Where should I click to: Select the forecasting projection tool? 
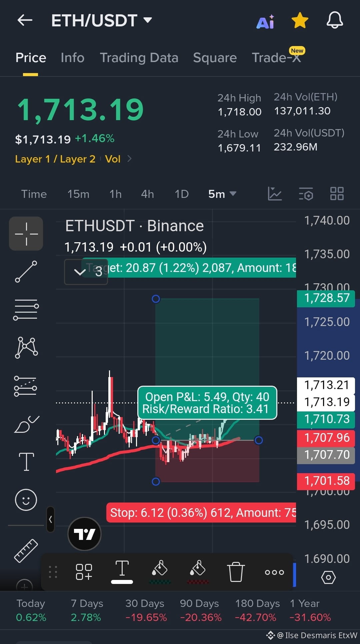pos(26,386)
